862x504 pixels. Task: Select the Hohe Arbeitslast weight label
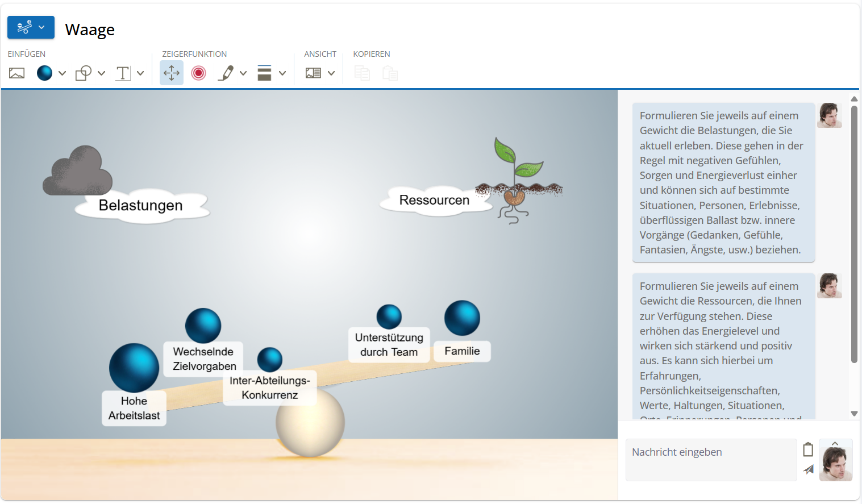click(x=134, y=408)
